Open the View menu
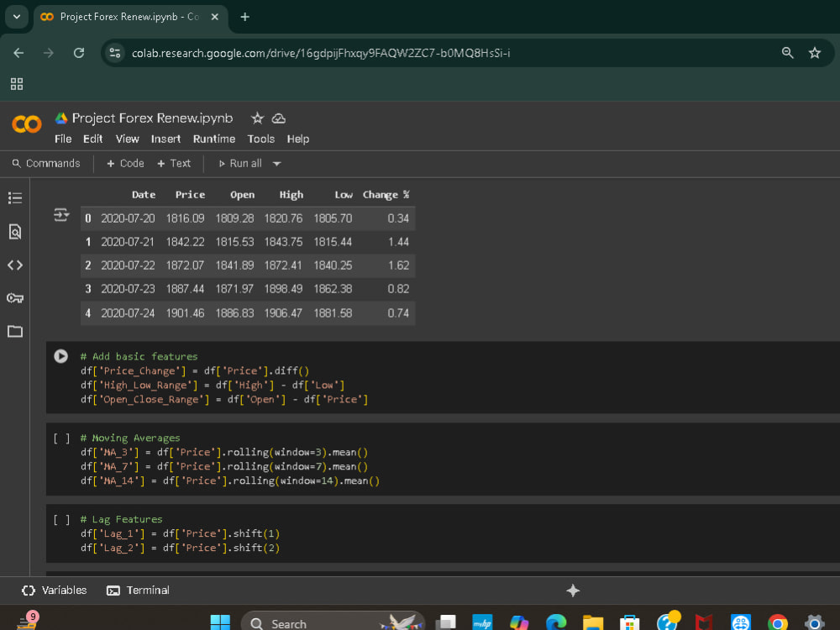The image size is (840, 630). (x=128, y=139)
